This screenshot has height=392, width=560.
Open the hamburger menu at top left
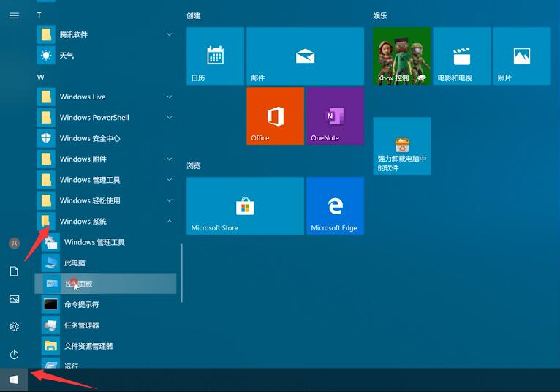(15, 15)
